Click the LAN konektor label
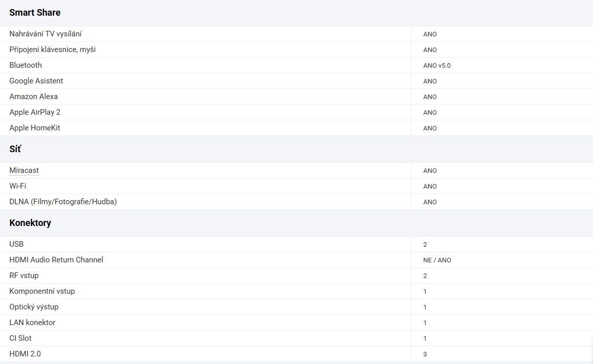593x364 pixels. (32, 323)
